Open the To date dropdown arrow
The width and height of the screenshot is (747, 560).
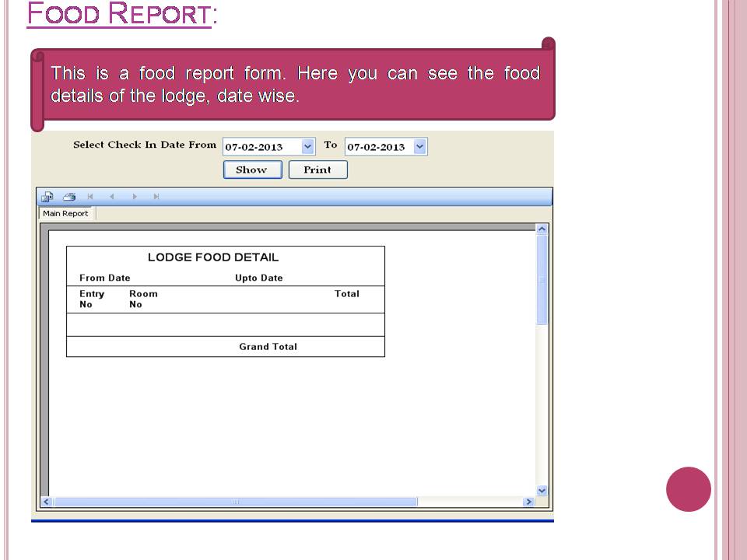tap(419, 147)
